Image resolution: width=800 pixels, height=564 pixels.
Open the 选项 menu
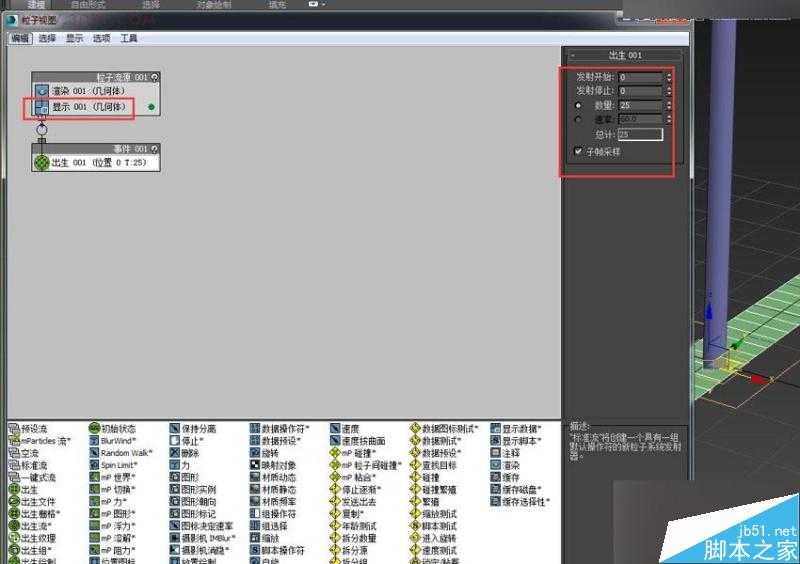tap(102, 38)
